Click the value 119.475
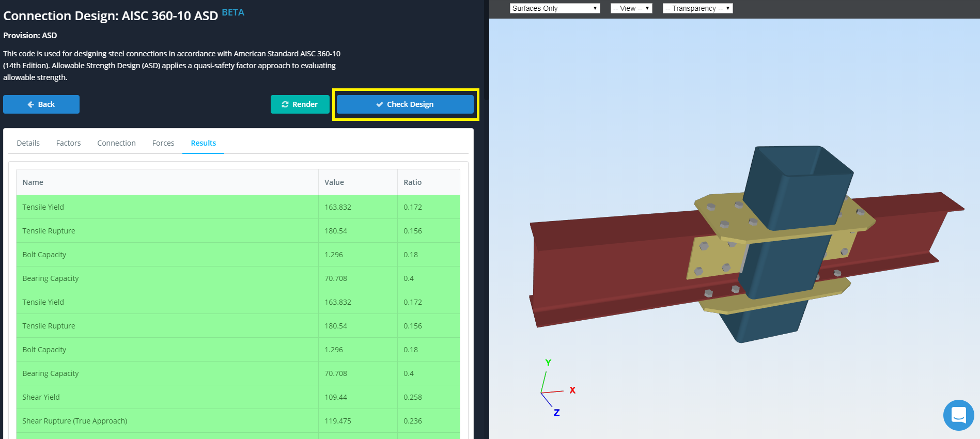Image resolution: width=980 pixels, height=439 pixels. [x=338, y=421]
